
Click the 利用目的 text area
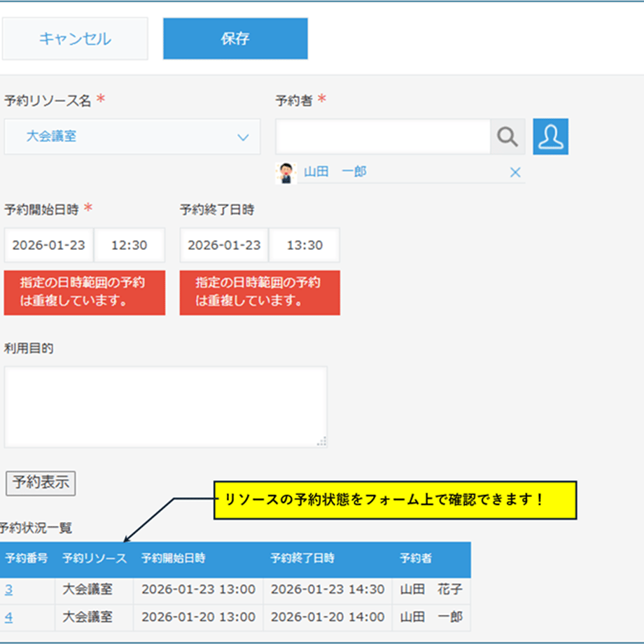click(165, 407)
